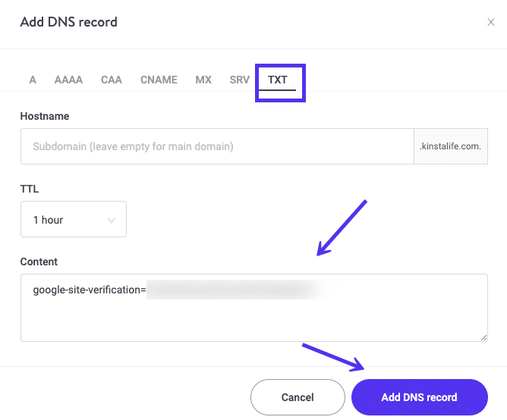The image size is (507, 420).
Task: Switch to the A record tab
Action: [33, 80]
